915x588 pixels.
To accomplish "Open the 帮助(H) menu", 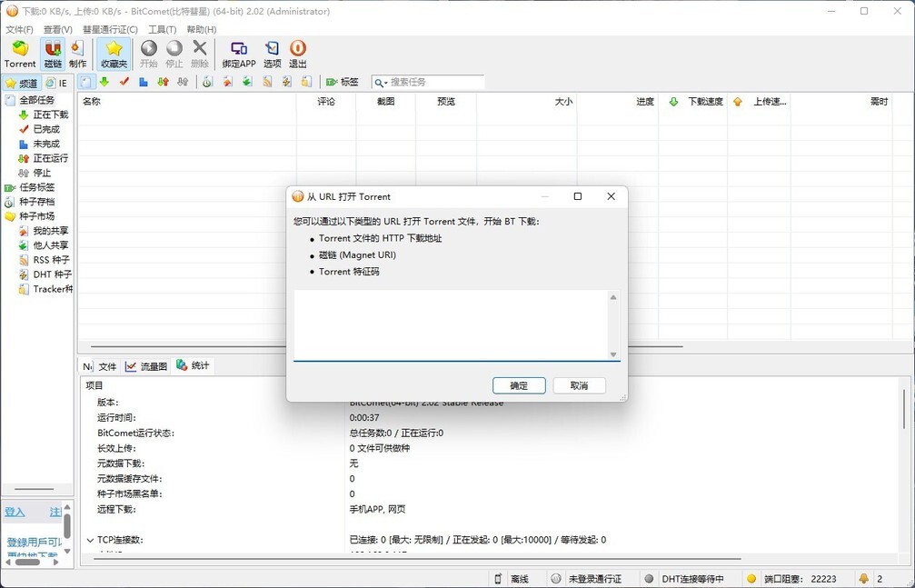I will (202, 29).
